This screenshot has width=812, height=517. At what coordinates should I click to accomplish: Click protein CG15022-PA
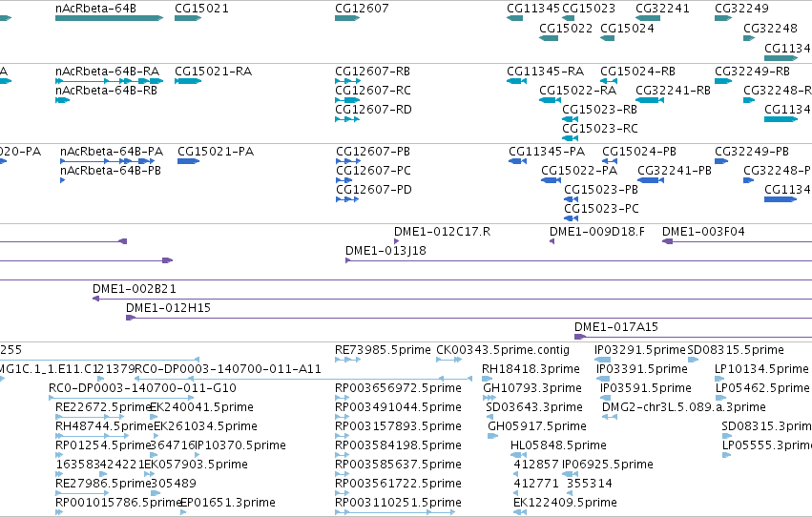point(551,180)
